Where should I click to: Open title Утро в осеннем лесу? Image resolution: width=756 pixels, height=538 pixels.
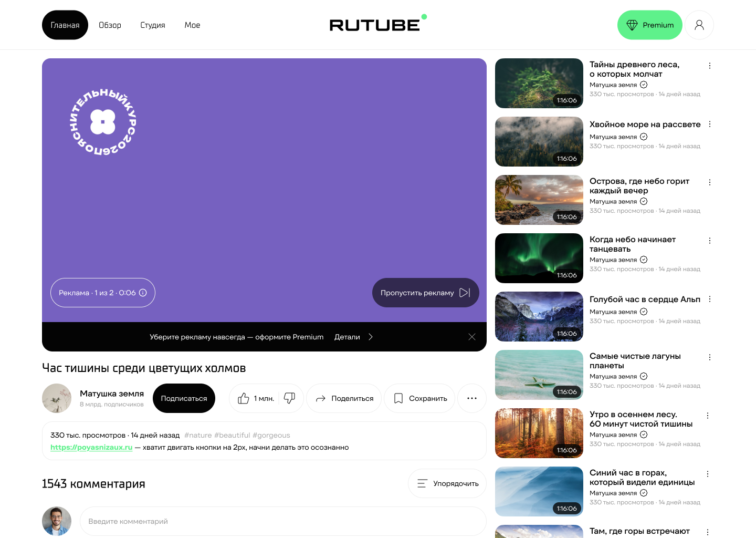[641, 419]
